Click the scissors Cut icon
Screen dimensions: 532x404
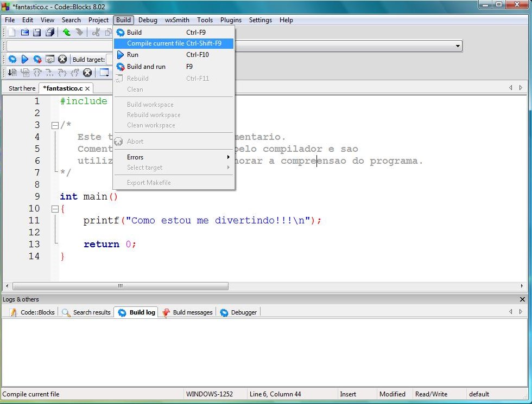[x=96, y=32]
